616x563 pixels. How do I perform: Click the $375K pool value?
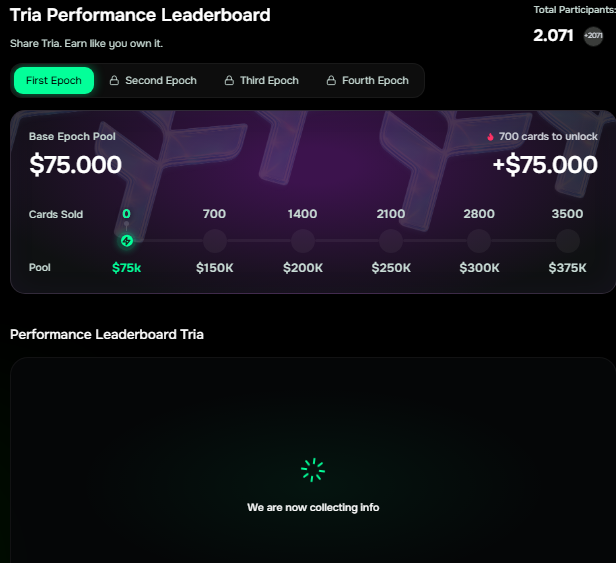[x=567, y=268]
